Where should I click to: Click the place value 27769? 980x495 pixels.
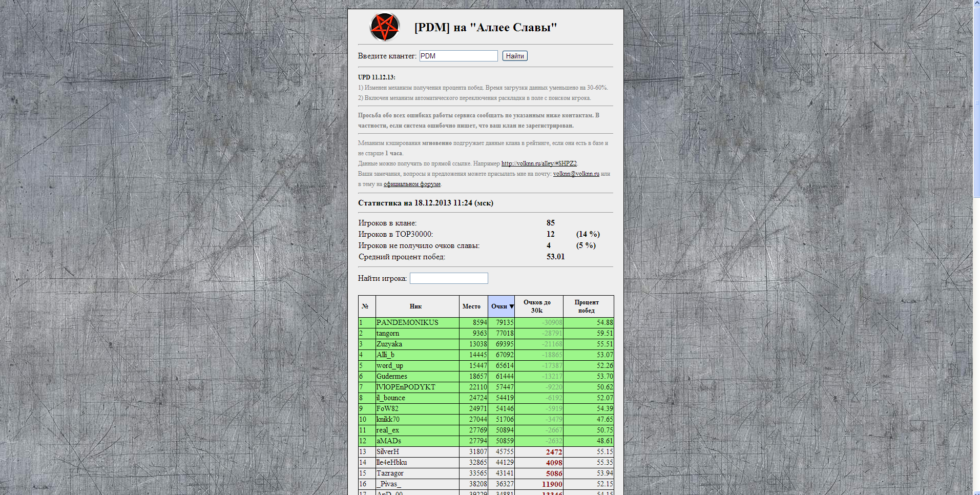(478, 430)
